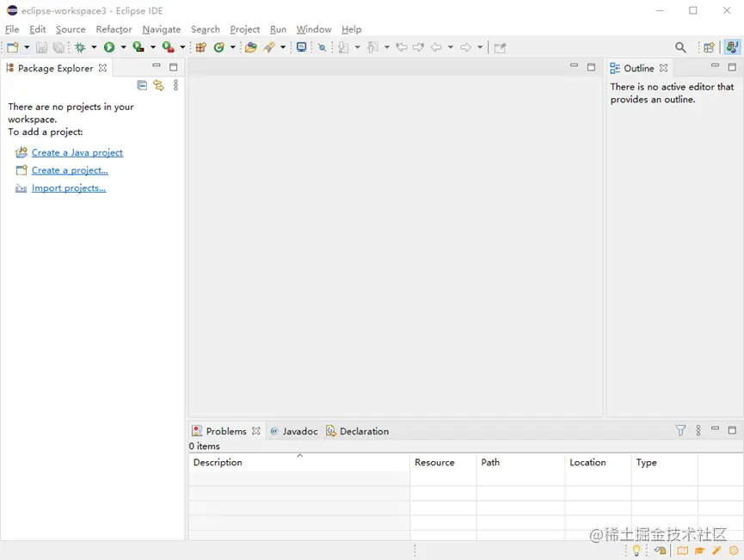Screen dimensions: 744x560
Task: Open the External Tools dropdown arrow
Action: (x=182, y=47)
